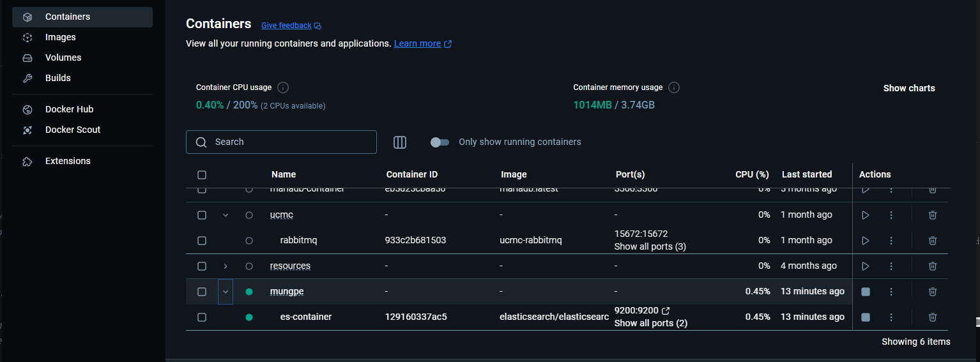980x362 pixels.
Task: Click the elasticsearch image name
Action: tap(554, 317)
